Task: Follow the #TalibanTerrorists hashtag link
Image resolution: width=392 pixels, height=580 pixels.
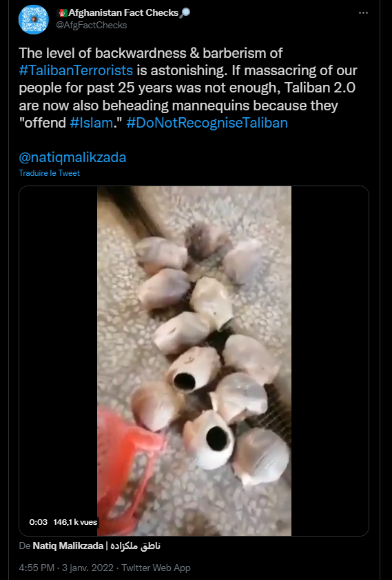Action: (x=76, y=70)
